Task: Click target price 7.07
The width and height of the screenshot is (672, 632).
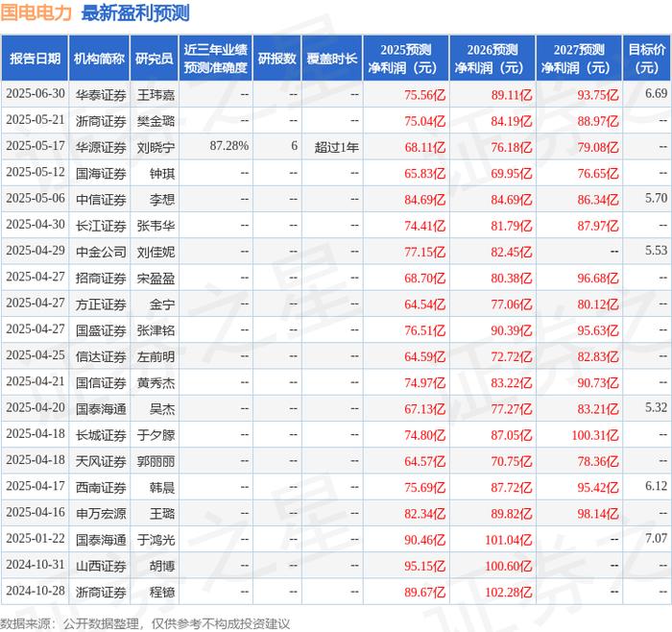Action: [x=656, y=538]
